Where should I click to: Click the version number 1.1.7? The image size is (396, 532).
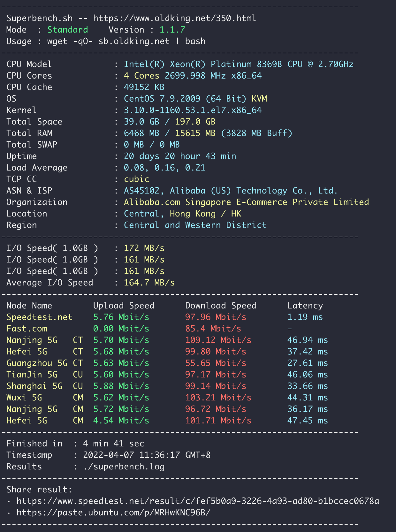click(172, 30)
